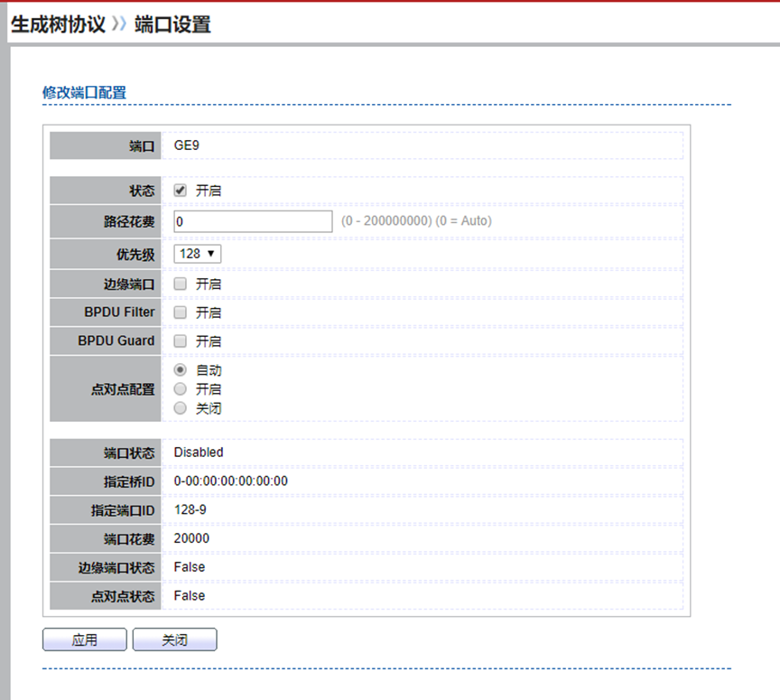Go to 生成树协议 in breadcrumb

tap(58, 24)
